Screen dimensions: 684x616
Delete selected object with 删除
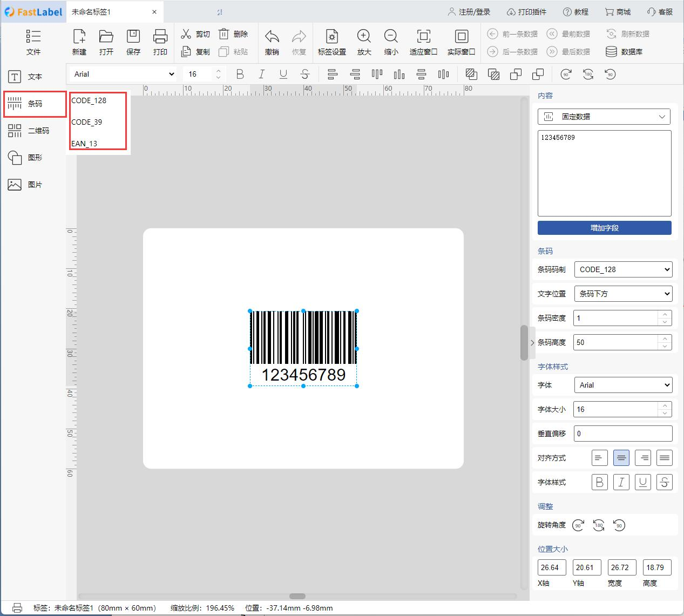[233, 34]
